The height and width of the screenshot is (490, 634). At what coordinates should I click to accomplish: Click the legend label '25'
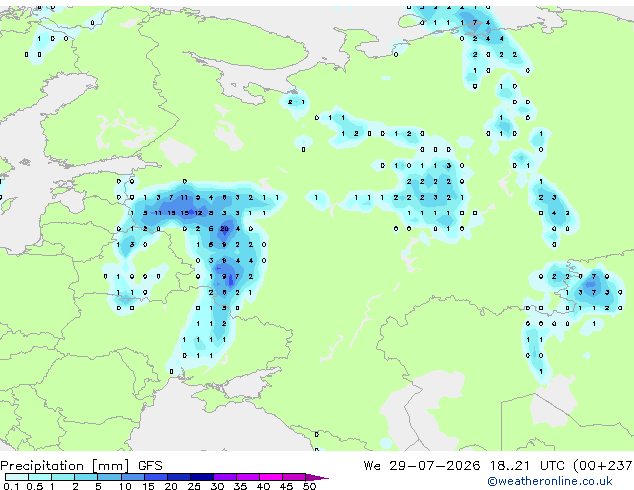point(194,486)
